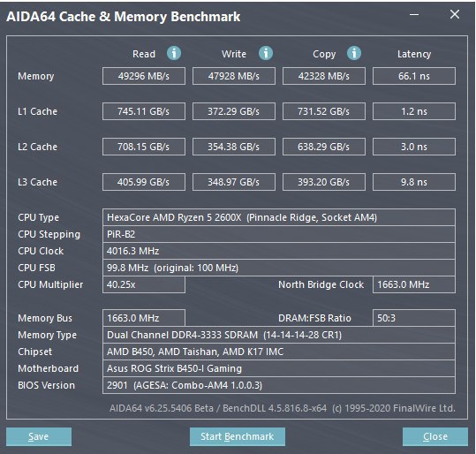Click the Memory row label
Viewport: 476px width, 454px height.
pyautogui.click(x=36, y=76)
